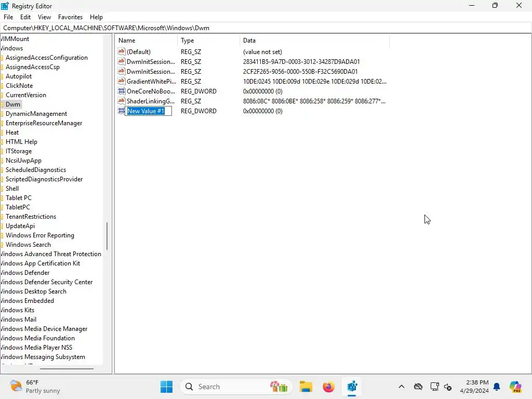The width and height of the screenshot is (532, 399).
Task: Click the icon next to GradientWhitePi... value
Action: 122,81
